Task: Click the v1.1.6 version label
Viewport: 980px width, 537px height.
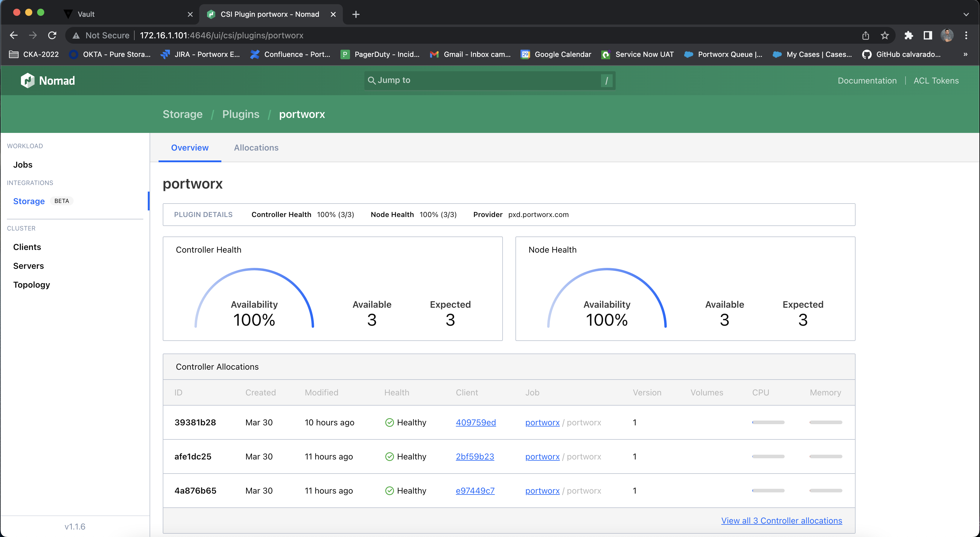Action: click(75, 527)
